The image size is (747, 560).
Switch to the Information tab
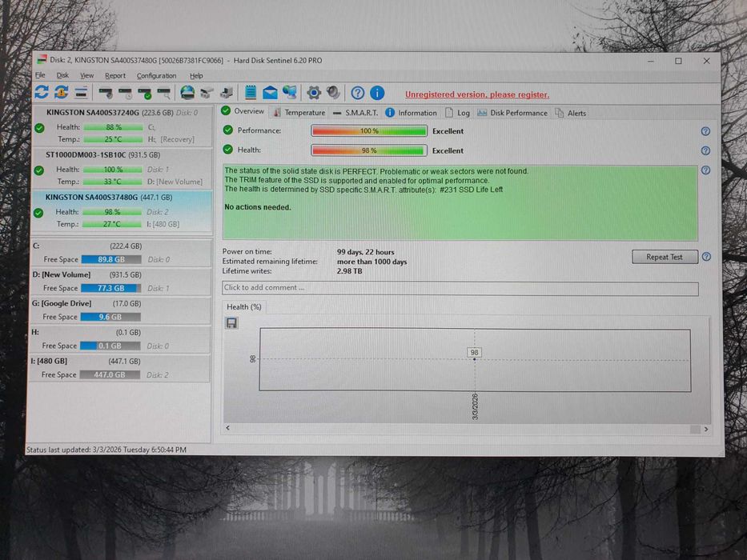(x=412, y=113)
